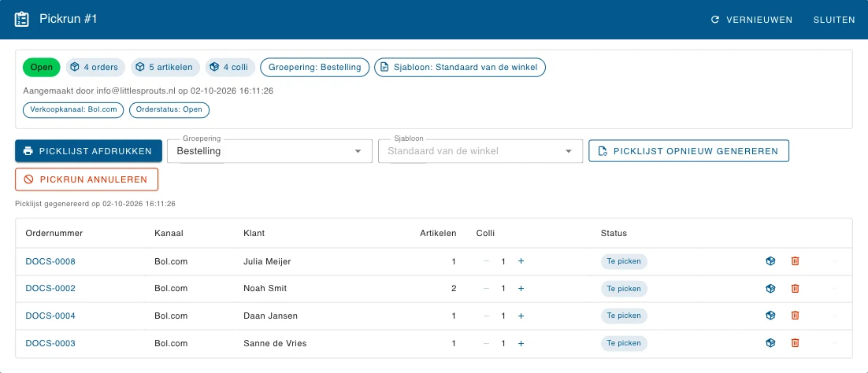
Task: Click the Groepering: Bestelling chip
Action: (314, 68)
